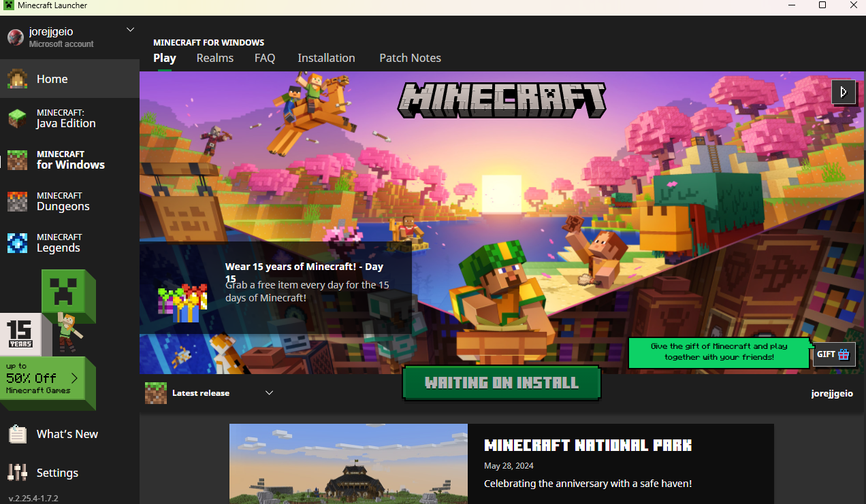Open Wear 15 years of Minecraft promo

[276, 287]
